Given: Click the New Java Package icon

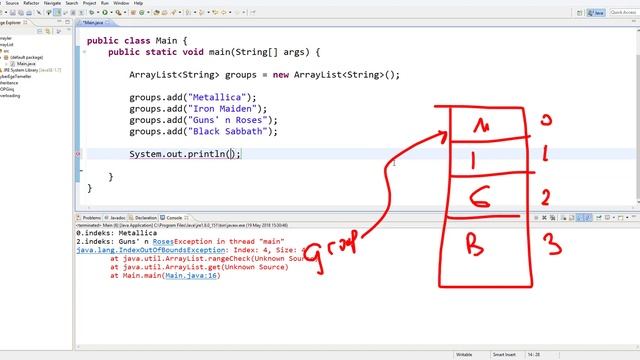Looking at the screenshot, I should click(133, 13).
